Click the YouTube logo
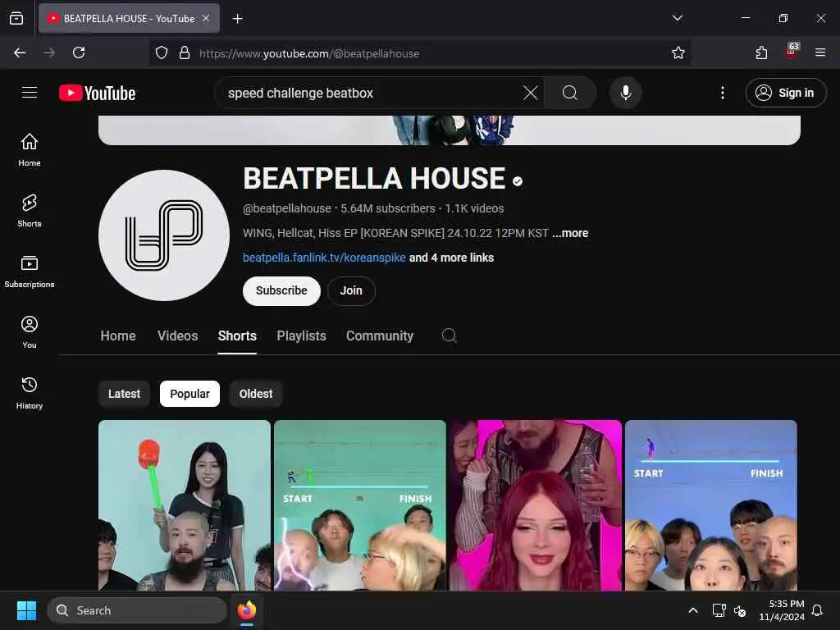 click(x=97, y=94)
